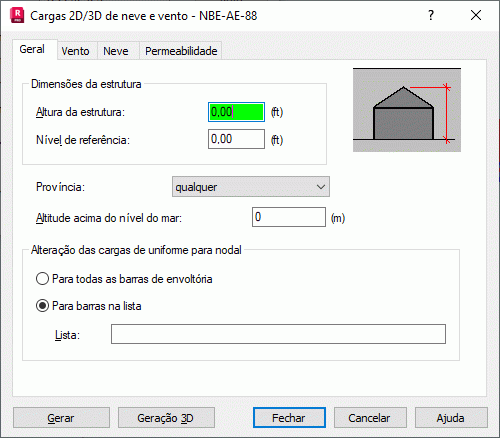This screenshot has height=438, width=500.
Task: Click the Nível de referência input field
Action: [236, 139]
